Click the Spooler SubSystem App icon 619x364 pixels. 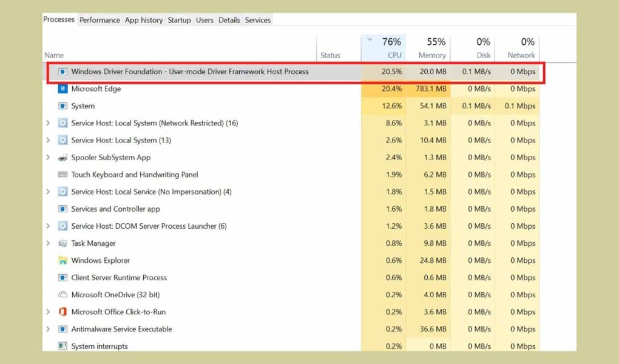tap(62, 157)
